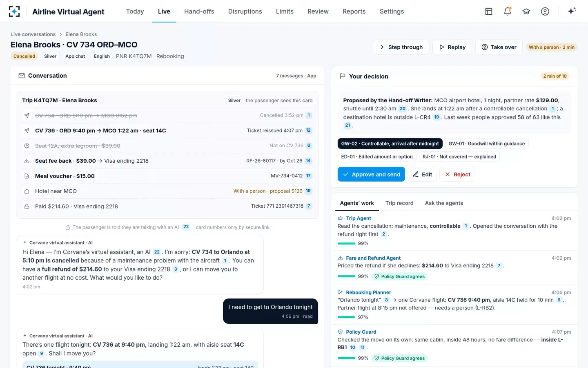
Task: Click the Cancelled status badge
Action: tap(24, 56)
